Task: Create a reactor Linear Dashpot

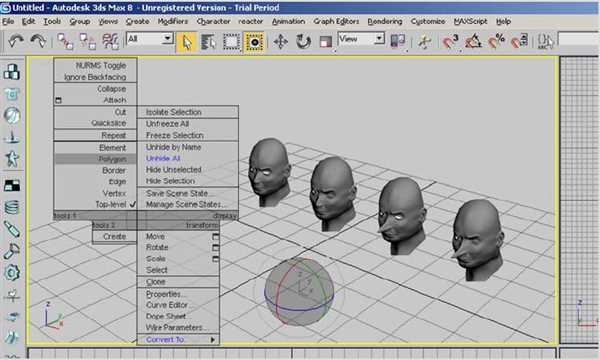Action: coord(12,229)
